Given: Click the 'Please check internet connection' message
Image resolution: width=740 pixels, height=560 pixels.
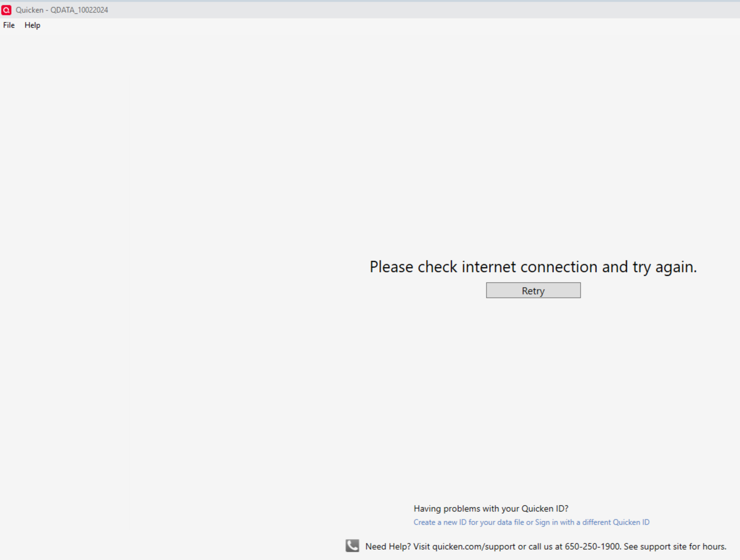Looking at the screenshot, I should click(533, 267).
